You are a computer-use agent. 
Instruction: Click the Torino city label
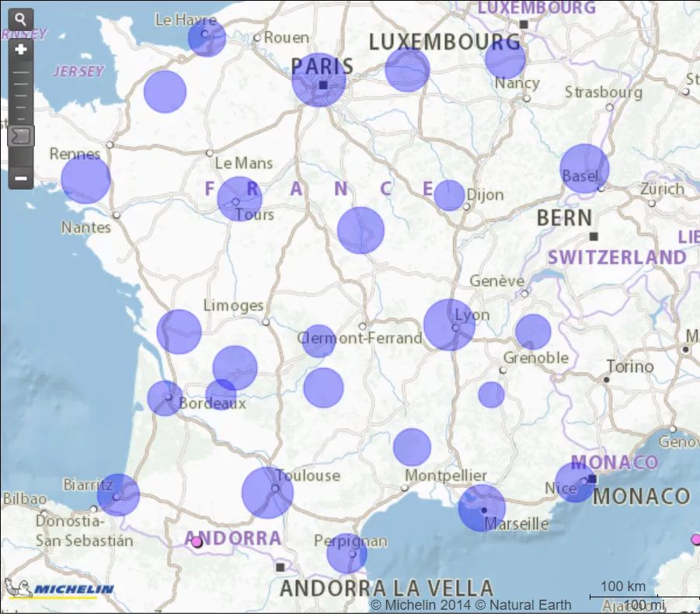click(x=630, y=367)
